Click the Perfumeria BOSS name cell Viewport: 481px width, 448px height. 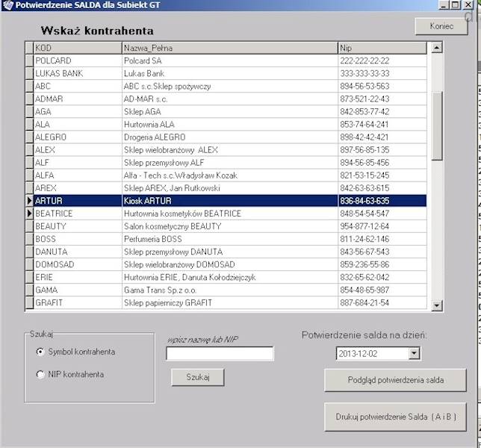pos(230,239)
